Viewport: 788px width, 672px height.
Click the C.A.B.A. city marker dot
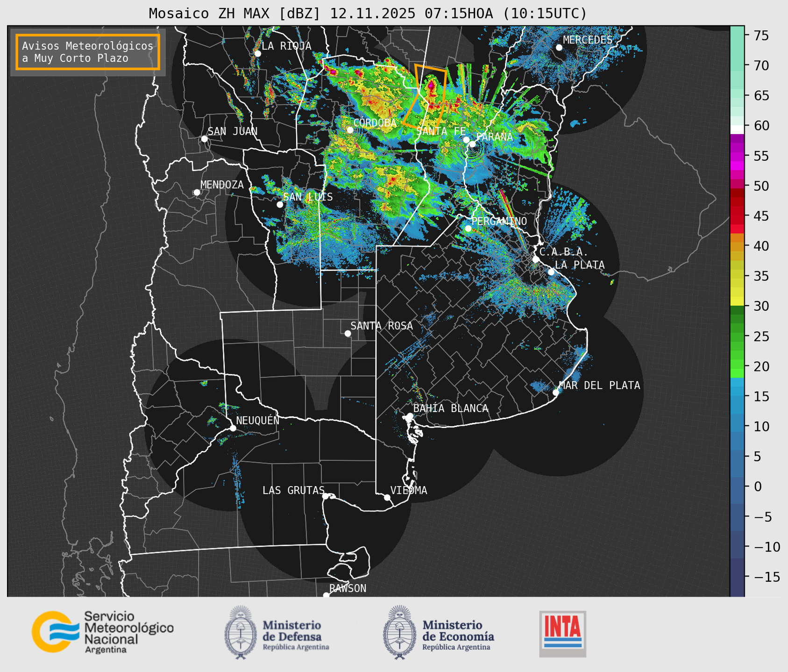click(536, 259)
